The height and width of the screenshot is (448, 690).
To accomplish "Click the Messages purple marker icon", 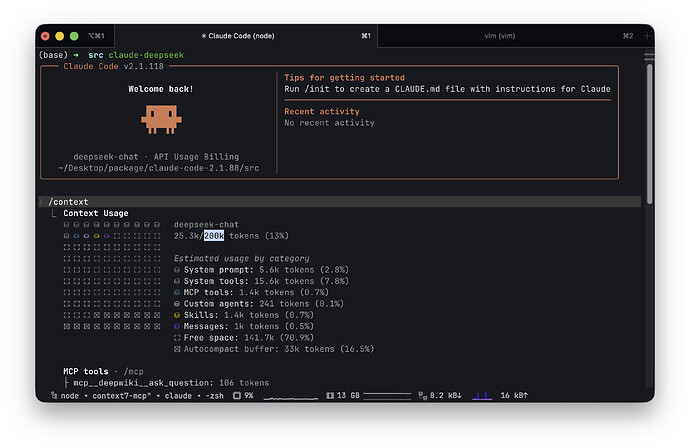I will pos(177,327).
